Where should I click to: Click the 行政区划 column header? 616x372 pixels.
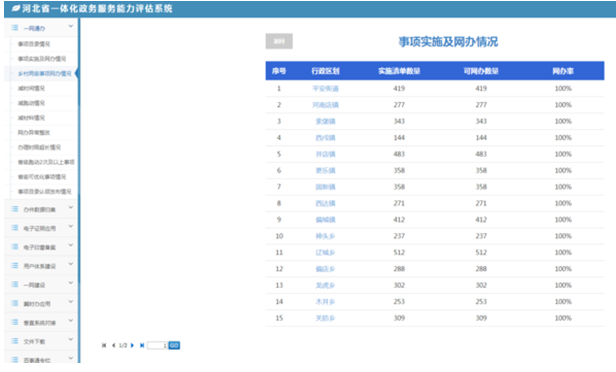click(x=325, y=71)
